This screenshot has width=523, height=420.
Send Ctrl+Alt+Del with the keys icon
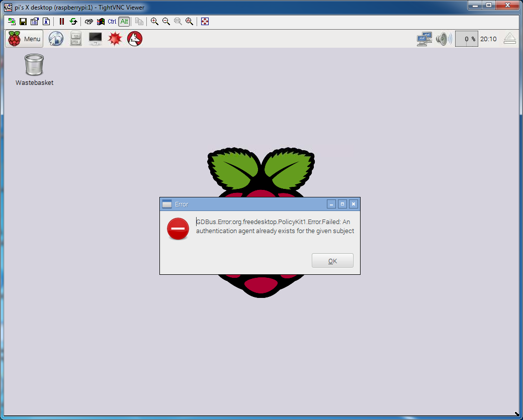[89, 22]
